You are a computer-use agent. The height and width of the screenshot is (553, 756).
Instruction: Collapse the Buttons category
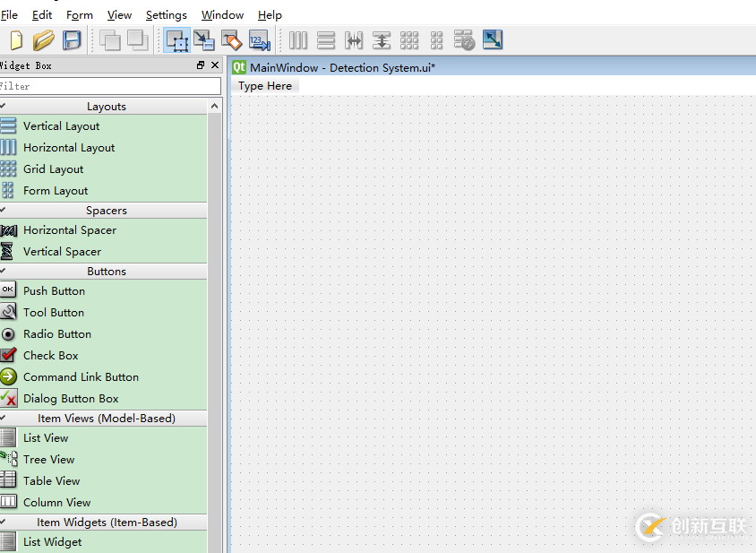click(x=104, y=272)
